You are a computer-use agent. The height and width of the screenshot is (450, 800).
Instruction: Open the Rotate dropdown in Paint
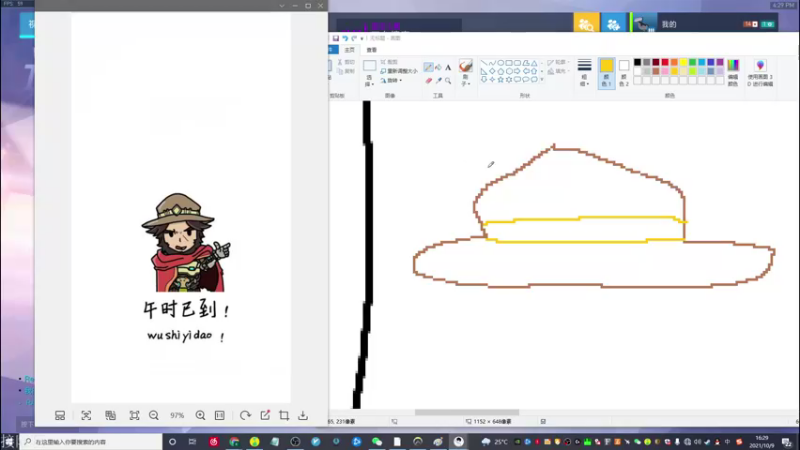point(392,81)
